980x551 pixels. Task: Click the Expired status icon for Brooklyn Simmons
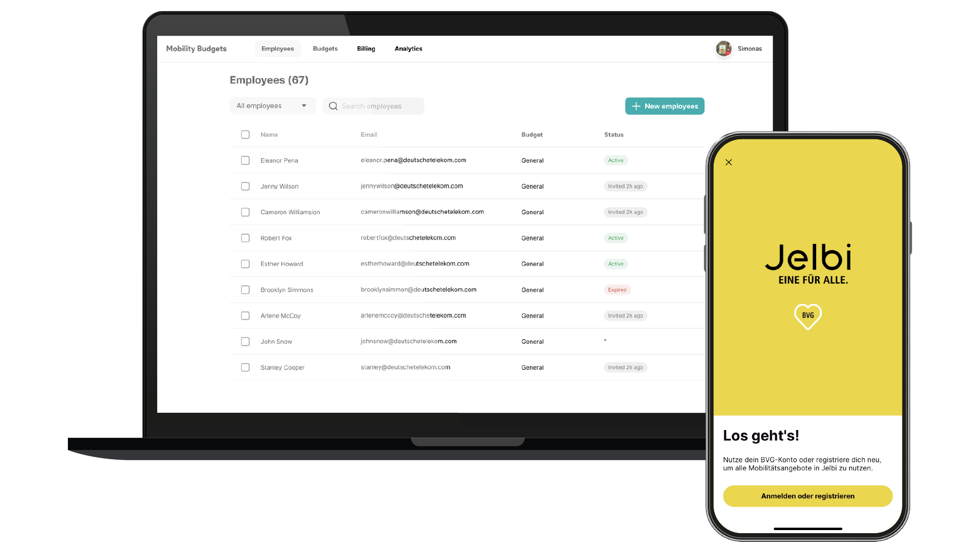[x=616, y=289]
